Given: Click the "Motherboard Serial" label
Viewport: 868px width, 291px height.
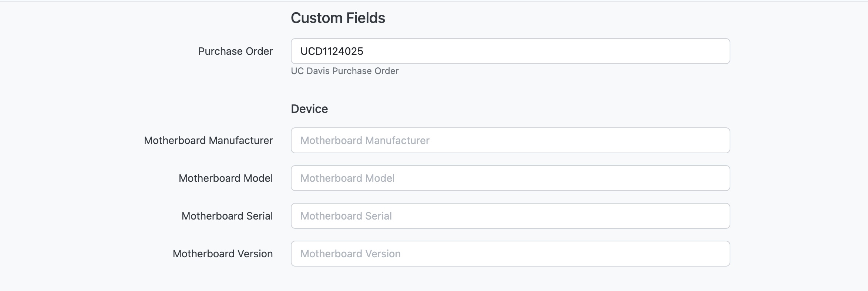Looking at the screenshot, I should [227, 216].
